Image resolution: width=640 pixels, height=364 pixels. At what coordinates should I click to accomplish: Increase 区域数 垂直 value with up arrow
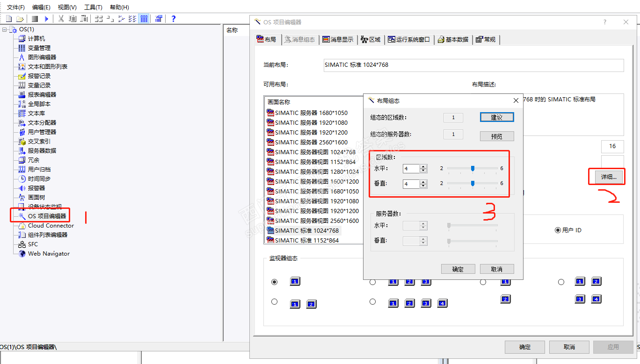(423, 182)
